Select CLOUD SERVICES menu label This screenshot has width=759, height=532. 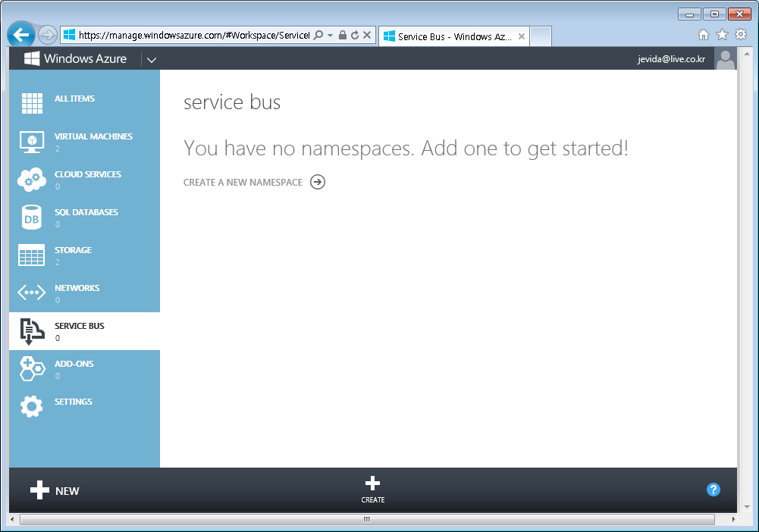[88, 174]
